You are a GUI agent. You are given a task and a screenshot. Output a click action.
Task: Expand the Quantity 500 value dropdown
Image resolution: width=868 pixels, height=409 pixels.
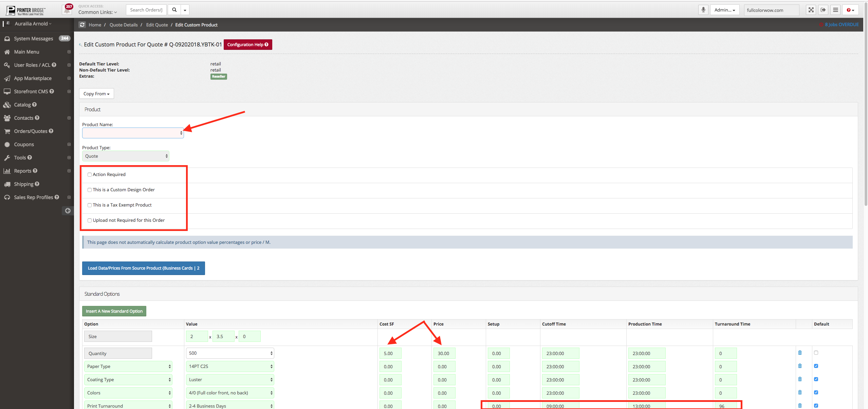point(230,353)
